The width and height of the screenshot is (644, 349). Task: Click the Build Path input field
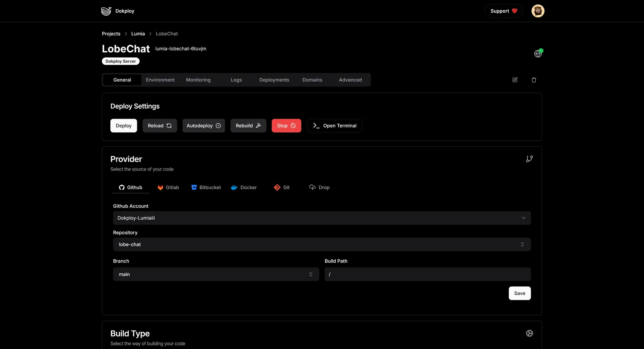[427, 274]
